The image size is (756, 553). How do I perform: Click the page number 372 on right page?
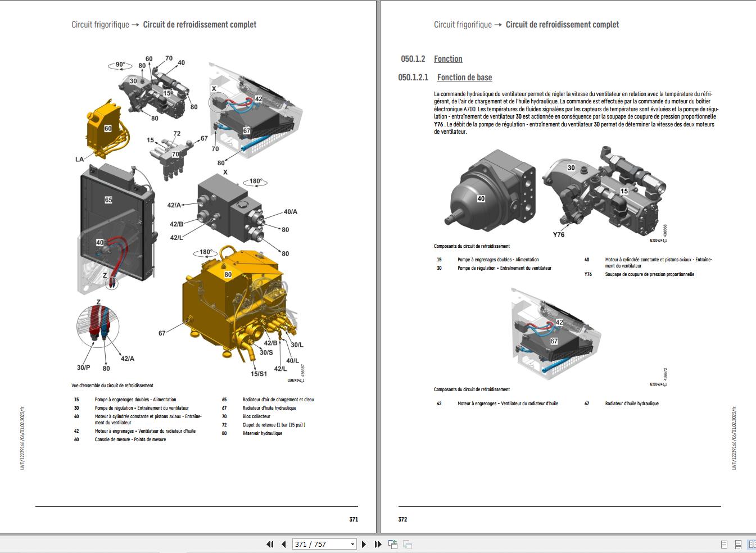(402, 519)
